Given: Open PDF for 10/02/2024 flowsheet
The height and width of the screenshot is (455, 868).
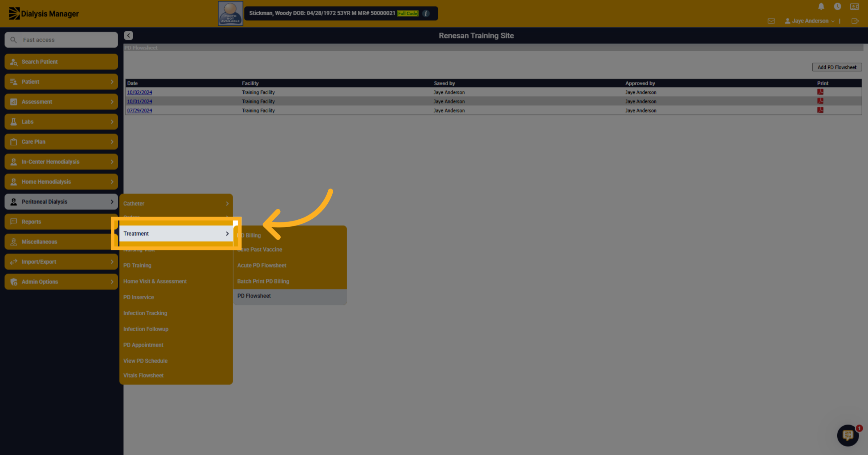Looking at the screenshot, I should tap(820, 92).
